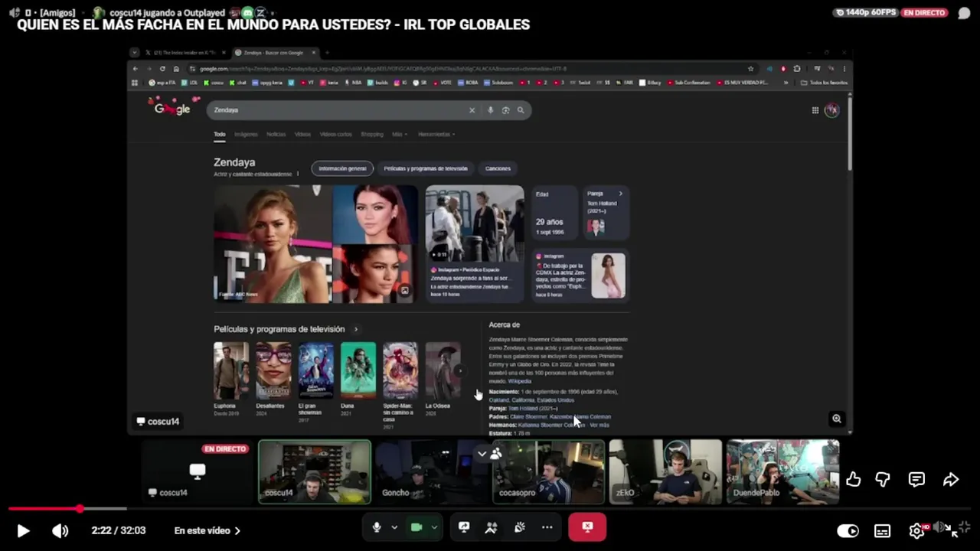The image size is (980, 551).
Task: Open Discord camera options chevron
Action: click(434, 527)
